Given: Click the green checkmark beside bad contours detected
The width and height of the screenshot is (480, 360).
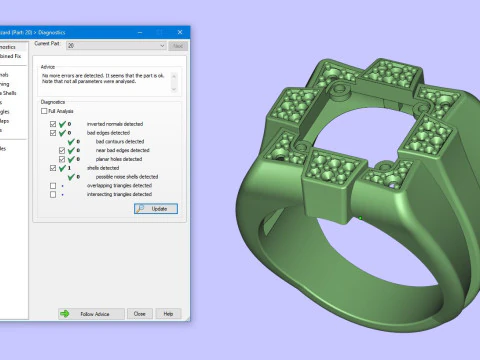Looking at the screenshot, I should [71, 142].
